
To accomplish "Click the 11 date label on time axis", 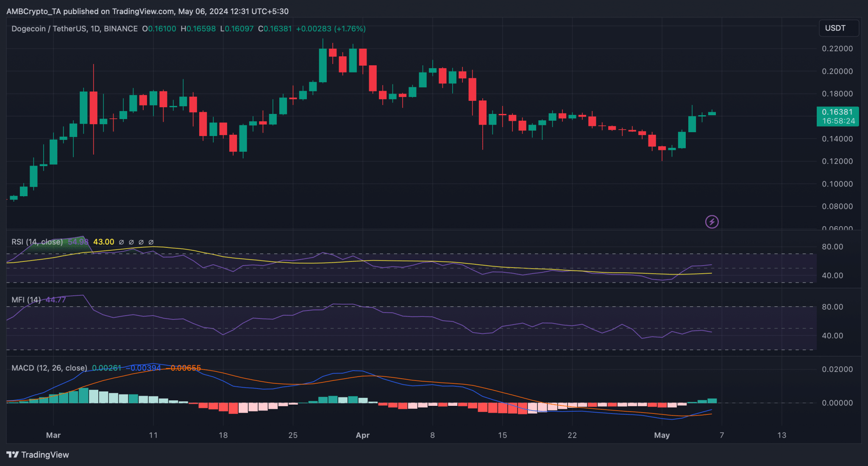I will (153, 435).
